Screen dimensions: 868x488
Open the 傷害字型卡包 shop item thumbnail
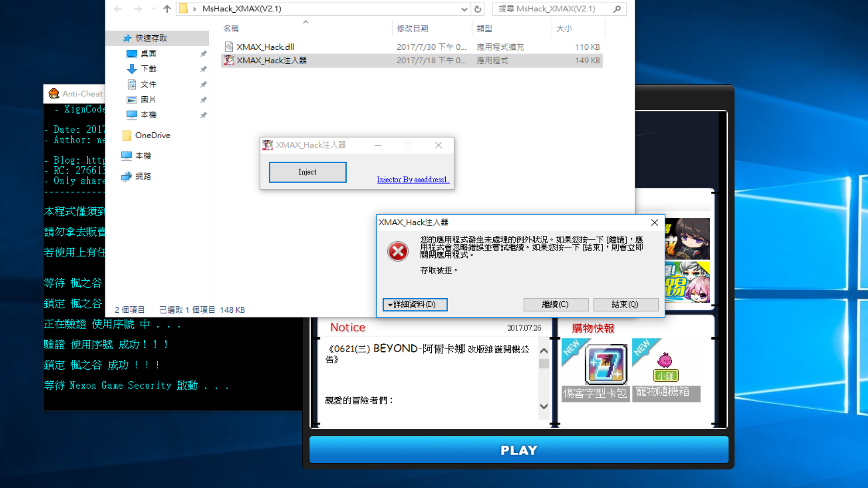pyautogui.click(x=606, y=364)
